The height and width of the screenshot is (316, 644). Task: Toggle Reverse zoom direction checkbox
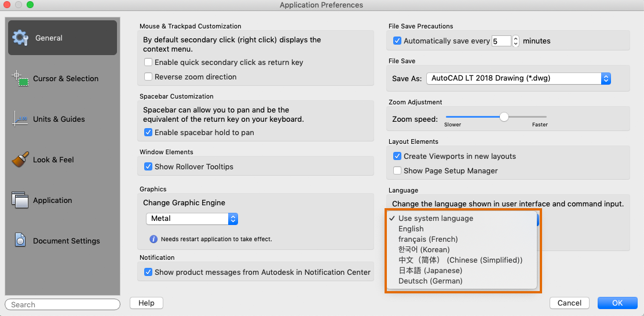[x=149, y=77]
